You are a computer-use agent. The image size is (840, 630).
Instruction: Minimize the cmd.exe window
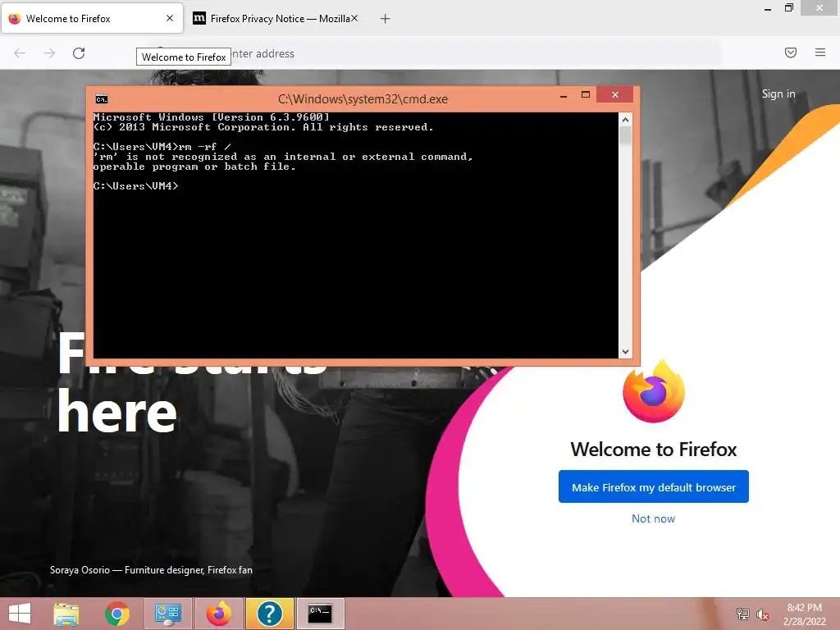pyautogui.click(x=563, y=95)
